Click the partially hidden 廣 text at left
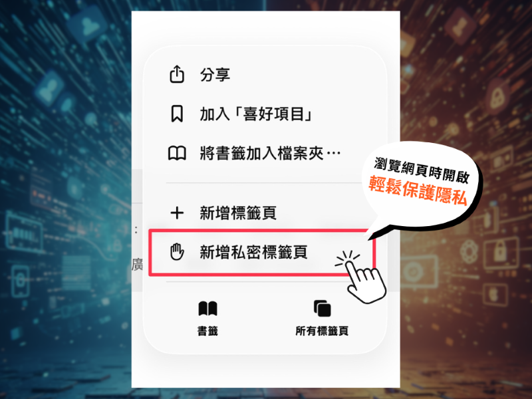Image resolution: width=532 pixels, height=399 pixels. pyautogui.click(x=137, y=264)
